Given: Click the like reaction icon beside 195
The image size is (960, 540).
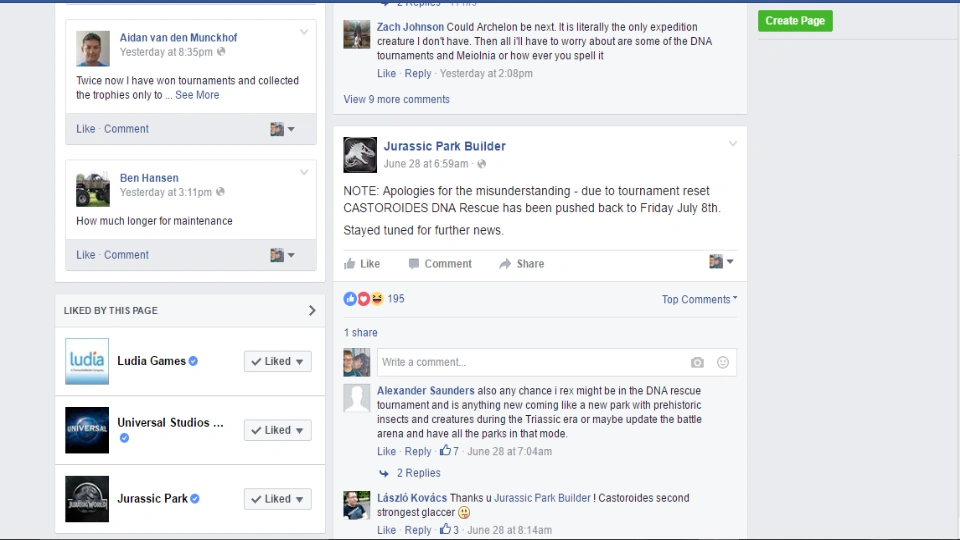Looking at the screenshot, I should point(350,299).
